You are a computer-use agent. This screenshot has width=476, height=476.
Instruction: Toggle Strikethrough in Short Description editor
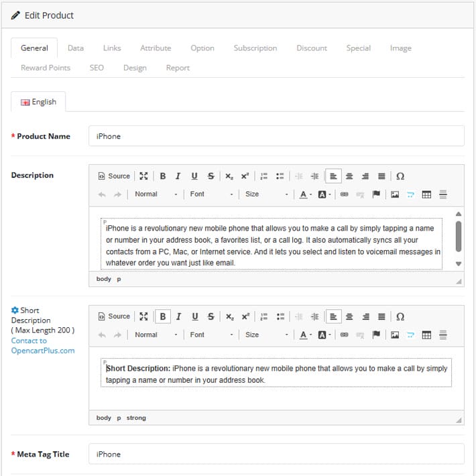(x=211, y=316)
